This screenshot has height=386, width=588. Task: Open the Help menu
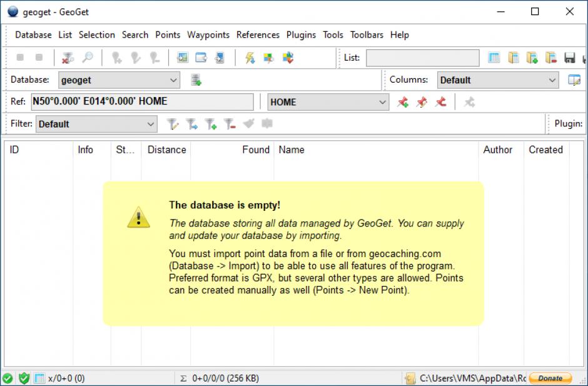(x=399, y=35)
